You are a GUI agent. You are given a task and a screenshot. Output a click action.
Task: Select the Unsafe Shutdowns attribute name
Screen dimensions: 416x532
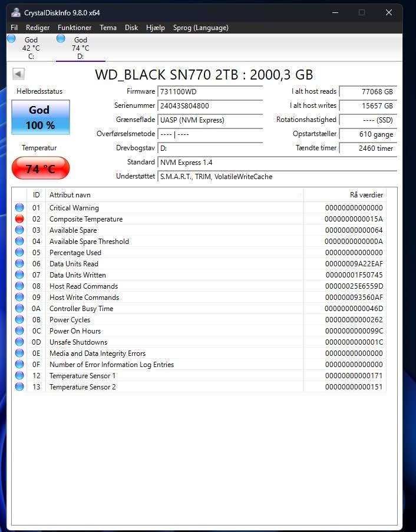78,342
